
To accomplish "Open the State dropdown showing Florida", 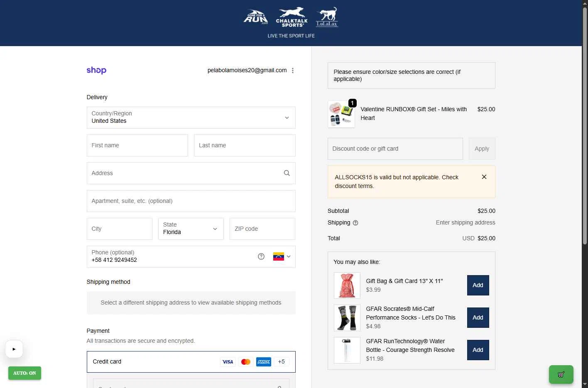I will (x=191, y=229).
